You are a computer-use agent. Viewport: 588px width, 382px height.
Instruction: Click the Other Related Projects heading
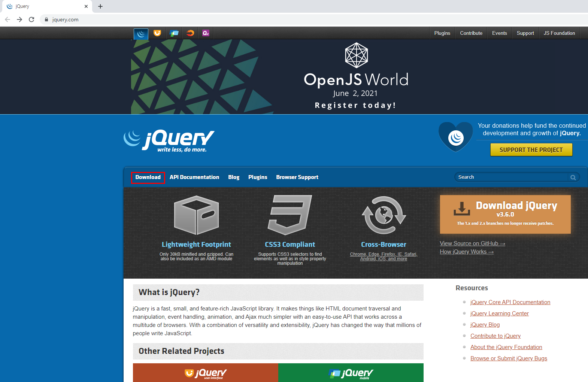point(181,351)
